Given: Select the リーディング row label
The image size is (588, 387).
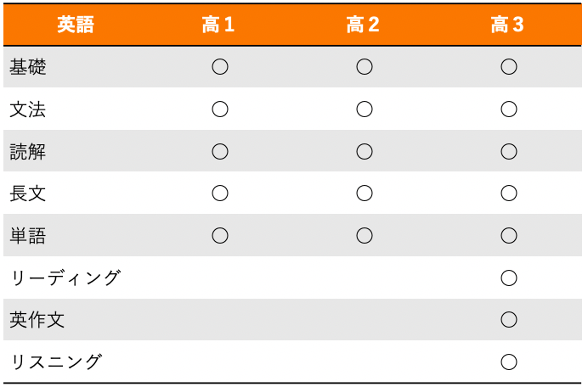Looking at the screenshot, I should coord(65,278).
